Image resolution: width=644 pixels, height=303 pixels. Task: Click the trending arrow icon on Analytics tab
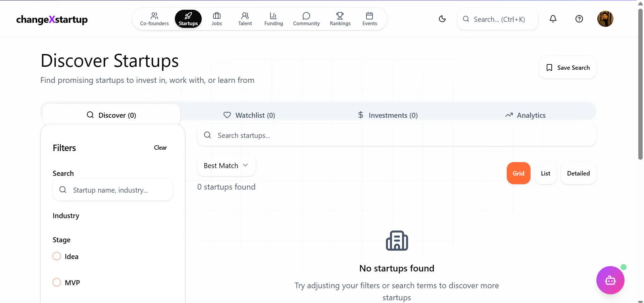point(509,115)
